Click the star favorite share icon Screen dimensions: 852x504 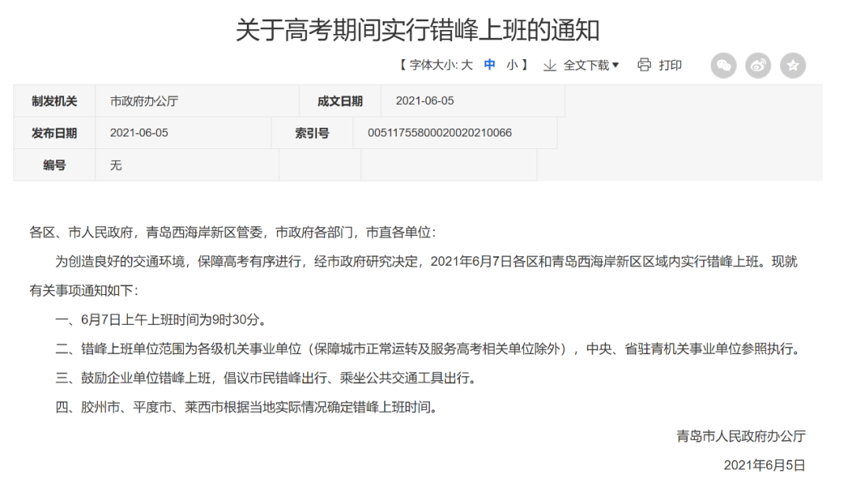[x=793, y=65]
